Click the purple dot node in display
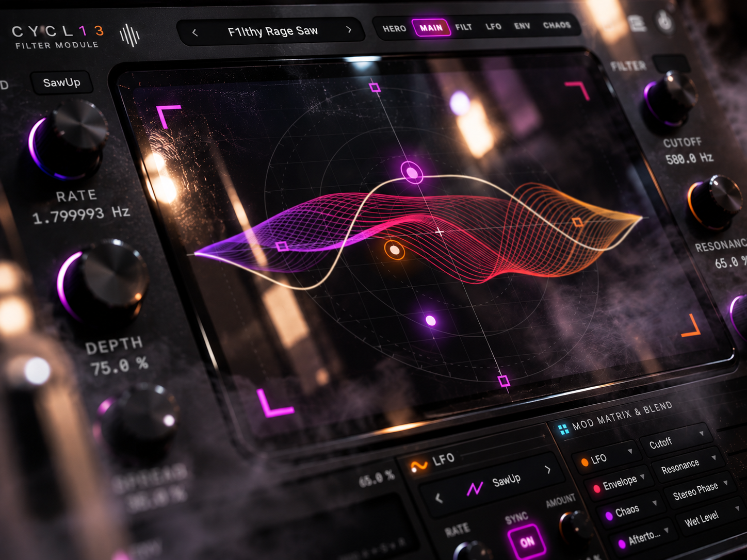This screenshot has height=560, width=747. 431,321
